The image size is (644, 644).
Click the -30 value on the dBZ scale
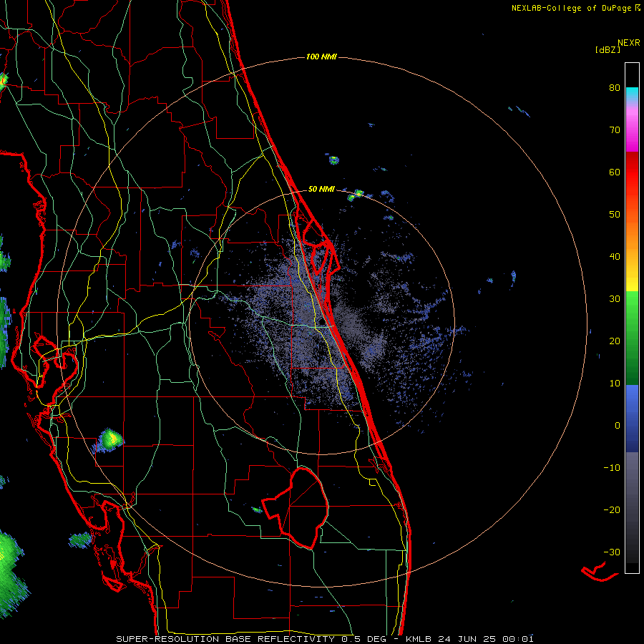pos(612,552)
